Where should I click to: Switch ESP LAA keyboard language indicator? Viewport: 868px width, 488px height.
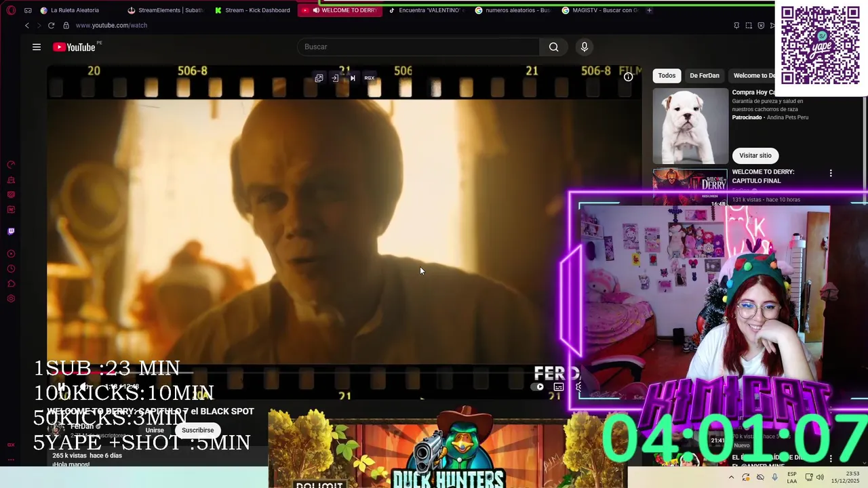click(792, 477)
